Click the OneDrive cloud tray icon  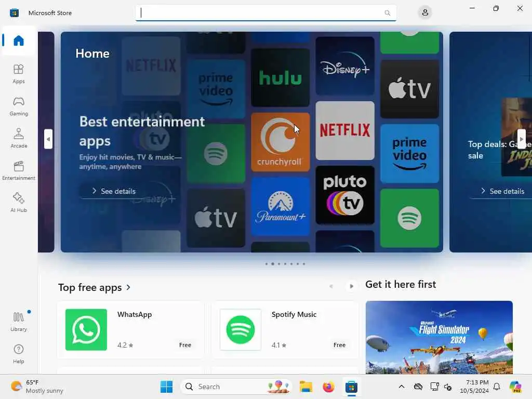pos(418,387)
